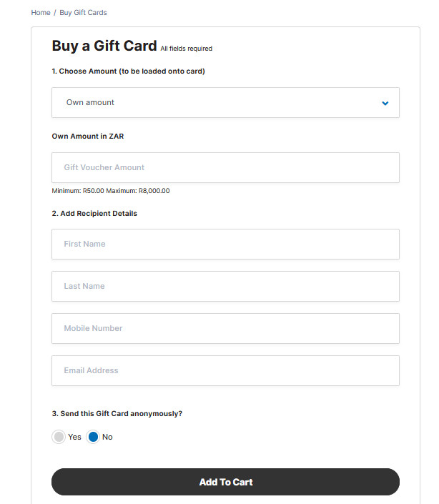Click the Add Recipient Details label

coord(94,213)
